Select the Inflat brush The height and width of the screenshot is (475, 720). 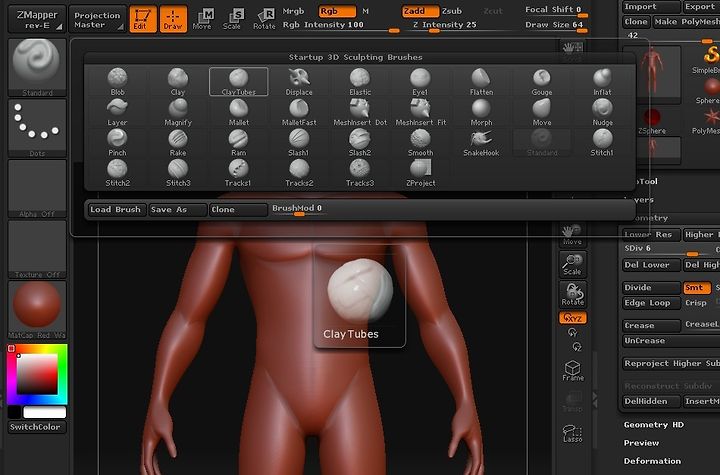(x=602, y=82)
